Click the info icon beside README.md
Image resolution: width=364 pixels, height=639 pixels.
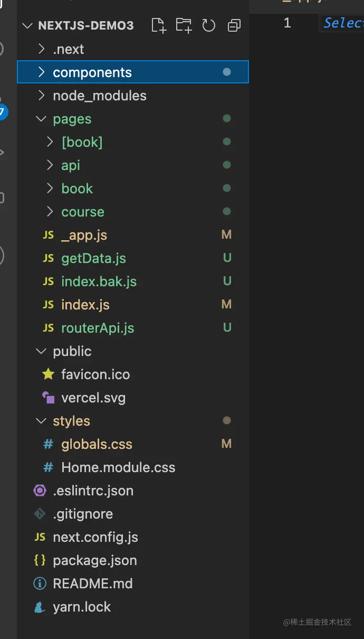click(40, 584)
